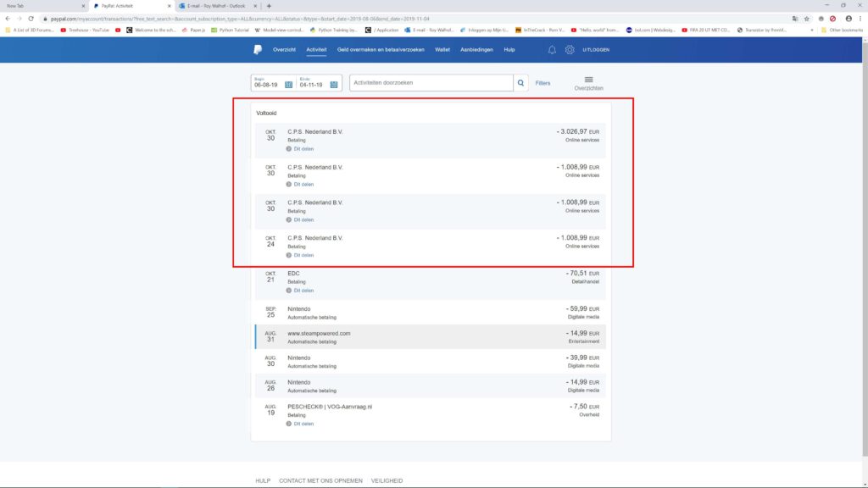Click 'Dit delen' under the 3.026,97 payment

303,148
